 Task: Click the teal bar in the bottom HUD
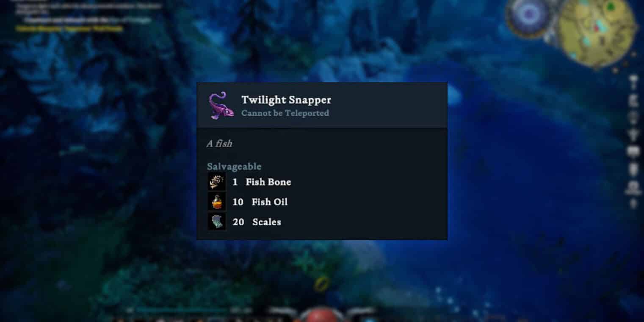click(182, 310)
